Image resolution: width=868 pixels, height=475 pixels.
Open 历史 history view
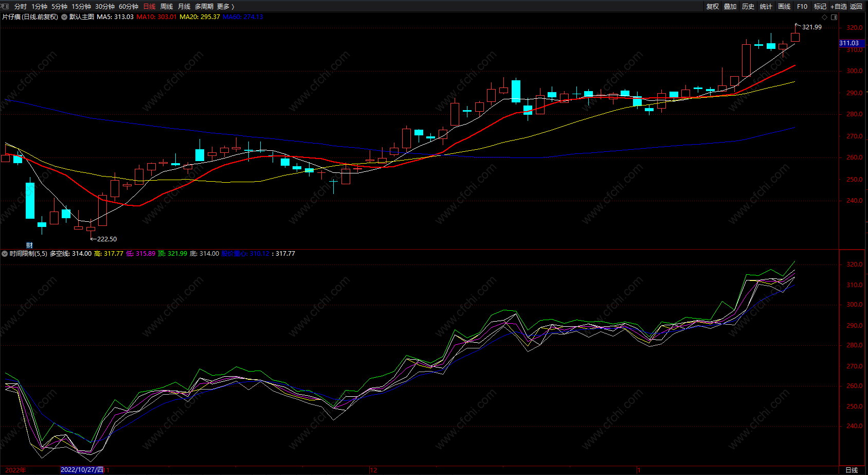(x=748, y=7)
